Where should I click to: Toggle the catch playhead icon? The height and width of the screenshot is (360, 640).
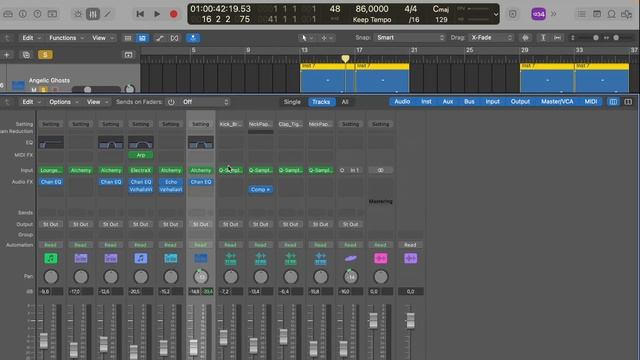click(193, 38)
